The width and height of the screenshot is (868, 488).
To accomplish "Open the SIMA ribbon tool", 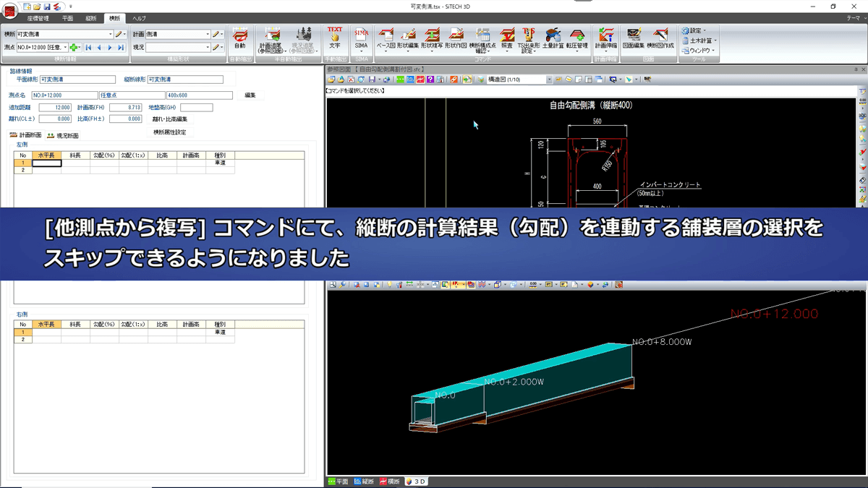I will 361,39.
